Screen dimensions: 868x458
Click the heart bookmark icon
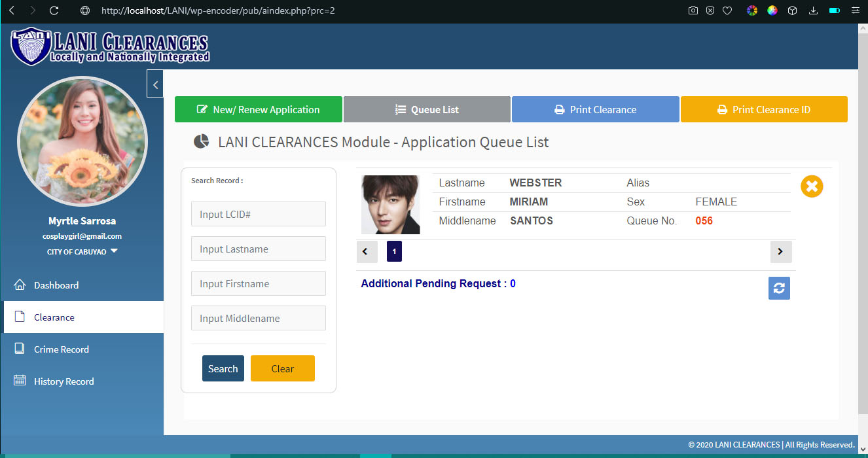click(x=727, y=10)
